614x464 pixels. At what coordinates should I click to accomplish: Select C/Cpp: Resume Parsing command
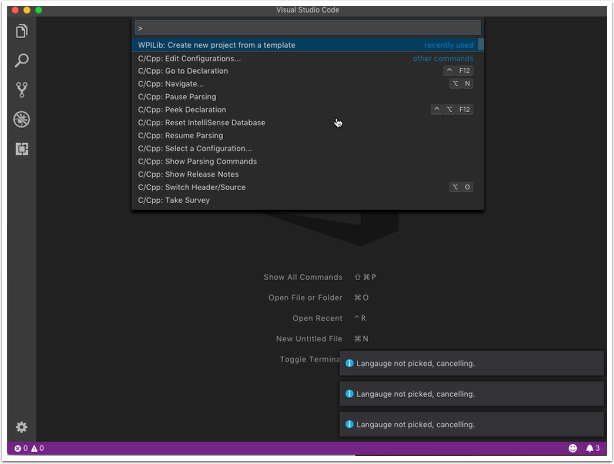[x=308, y=135]
